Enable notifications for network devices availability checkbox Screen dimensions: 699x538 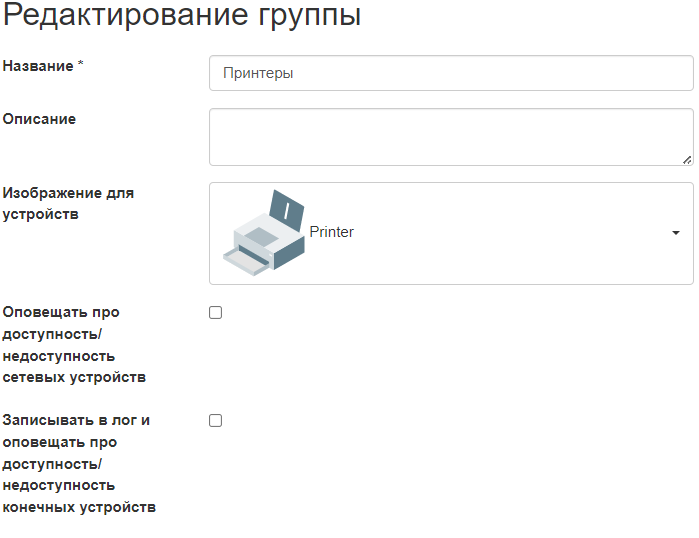(215, 313)
